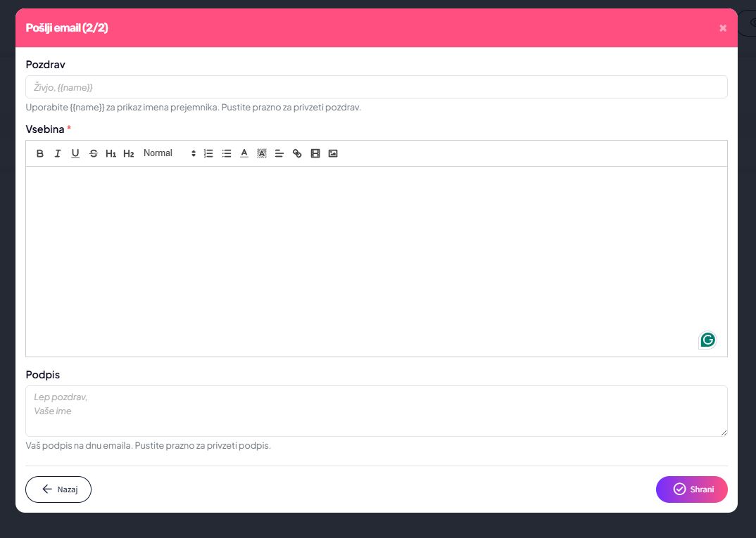Insert an ordered numbered list

(x=208, y=153)
